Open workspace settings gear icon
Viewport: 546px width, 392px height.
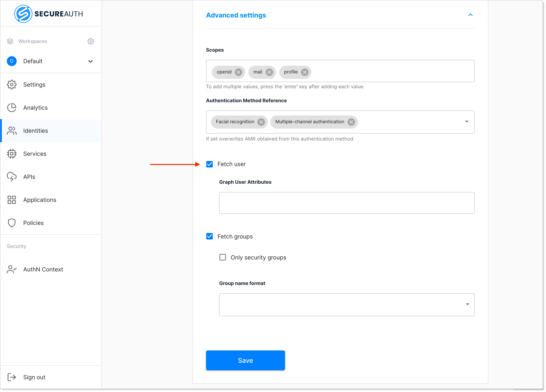91,41
